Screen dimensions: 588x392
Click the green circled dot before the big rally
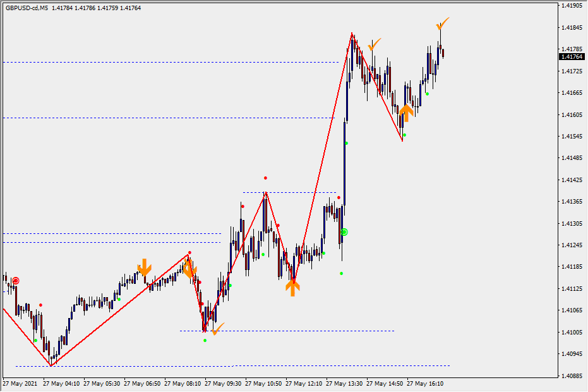[x=344, y=232]
